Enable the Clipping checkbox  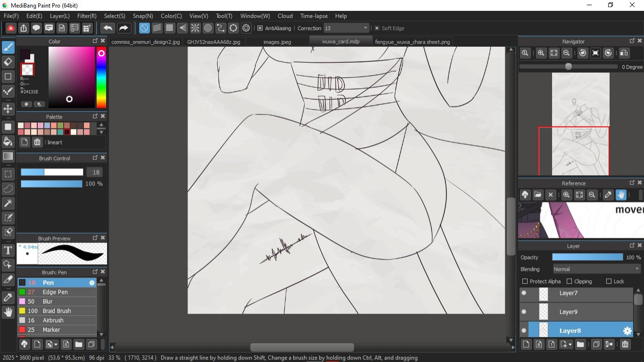pos(569,281)
